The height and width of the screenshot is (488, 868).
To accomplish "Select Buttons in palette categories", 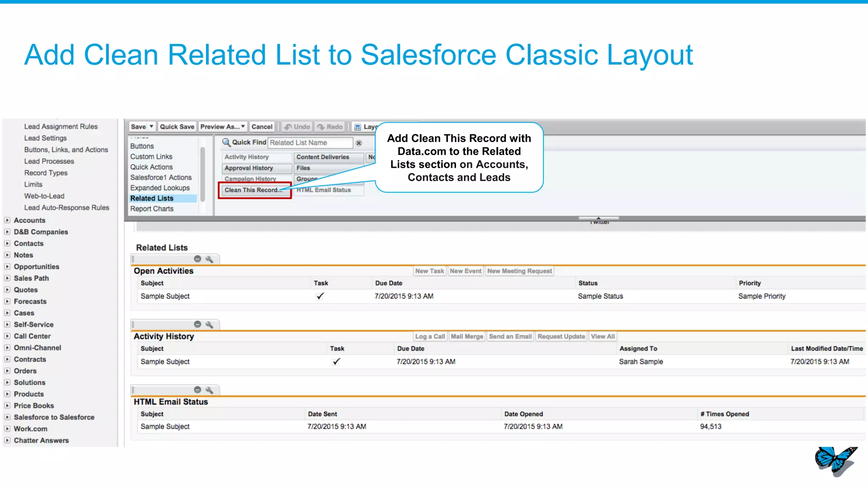I will click(x=142, y=146).
